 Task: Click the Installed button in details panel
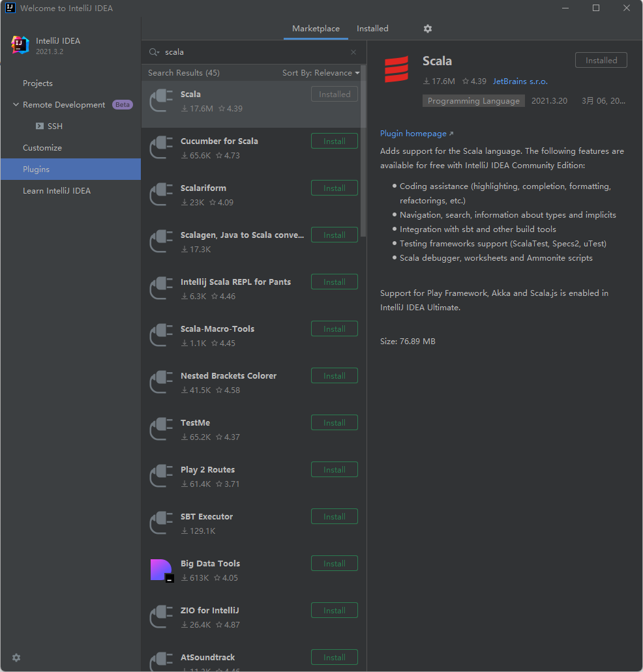pyautogui.click(x=601, y=61)
